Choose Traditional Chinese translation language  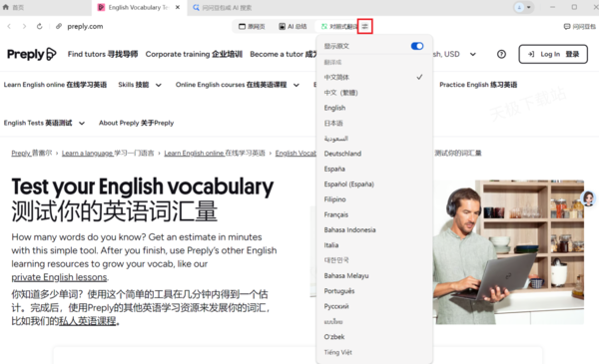(374, 93)
